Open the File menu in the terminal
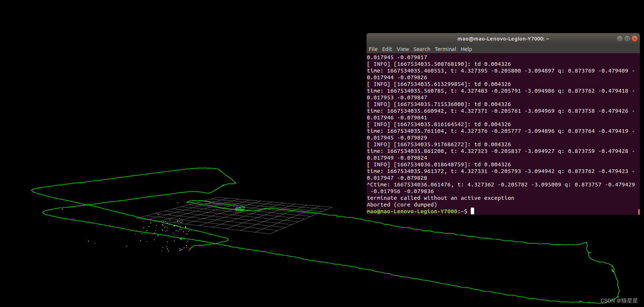The image size is (644, 307). click(373, 49)
